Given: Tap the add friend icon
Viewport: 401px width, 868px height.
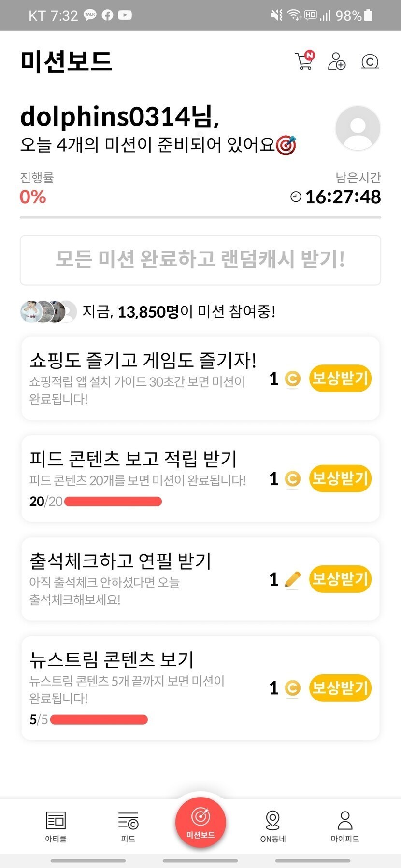Looking at the screenshot, I should (336, 61).
